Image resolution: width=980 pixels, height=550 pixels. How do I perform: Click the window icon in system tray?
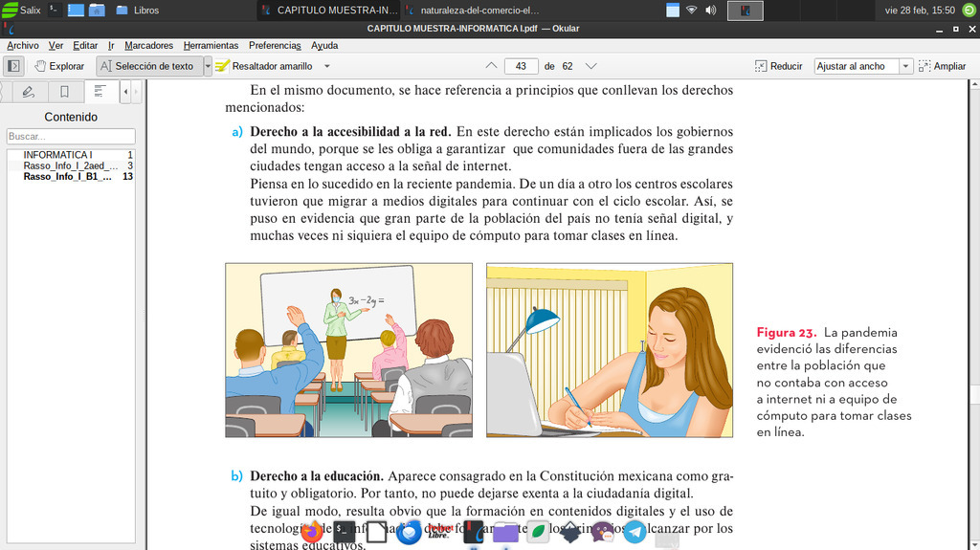[673, 10]
